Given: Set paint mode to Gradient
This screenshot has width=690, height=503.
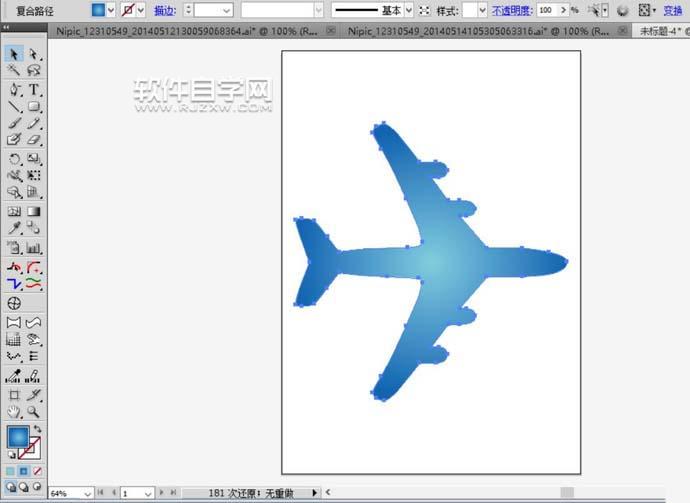Looking at the screenshot, I should [x=24, y=471].
